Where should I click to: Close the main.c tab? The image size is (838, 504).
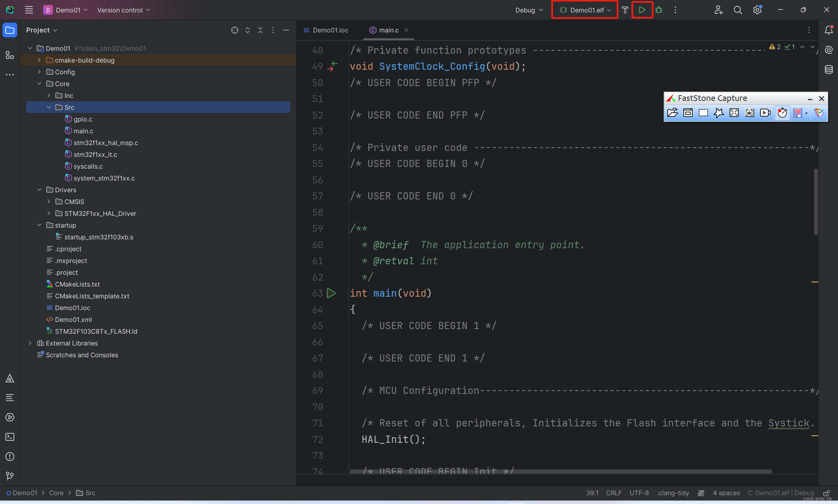coord(406,30)
